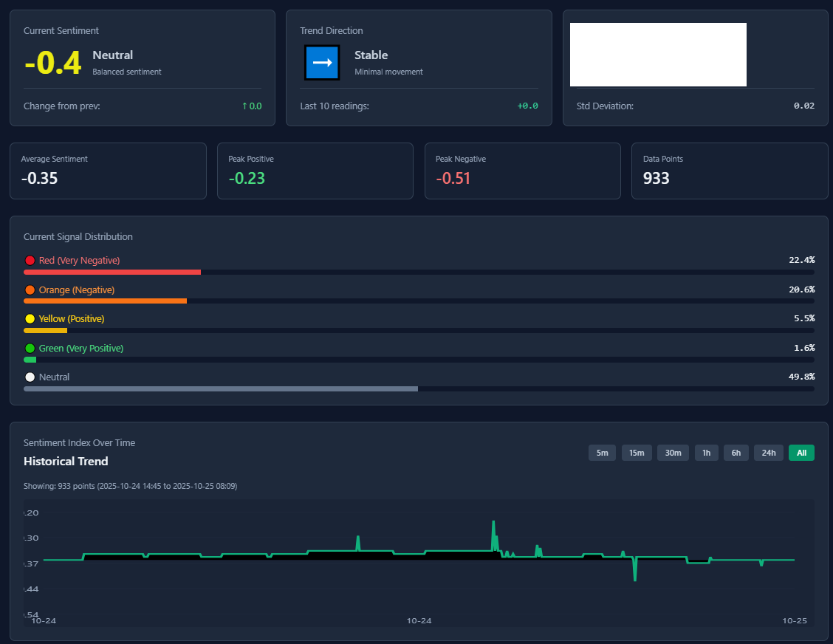Click the 5.5% percentage
The image size is (833, 644).
click(804, 318)
